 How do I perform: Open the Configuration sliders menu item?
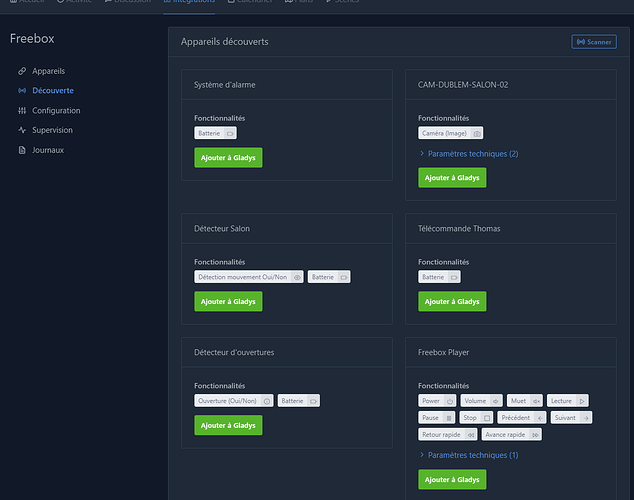49,110
